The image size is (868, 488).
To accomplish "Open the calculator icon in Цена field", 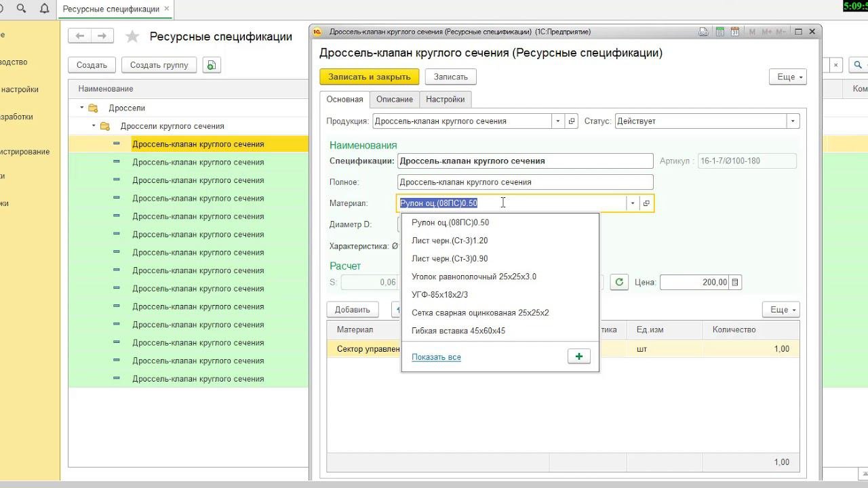I will click(736, 282).
